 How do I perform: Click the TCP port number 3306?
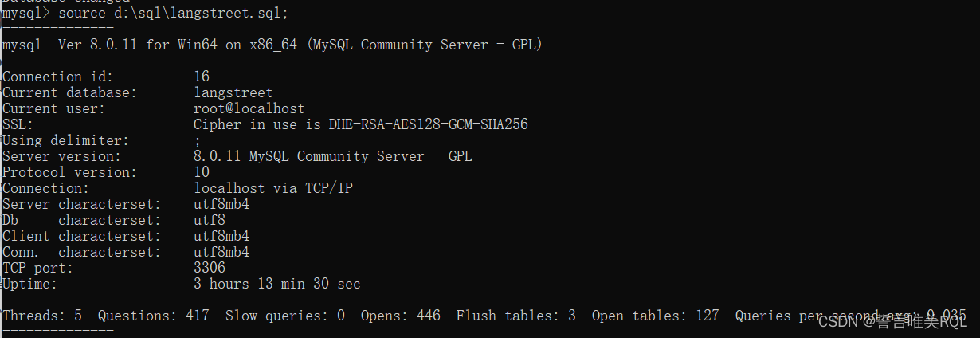pyautogui.click(x=209, y=268)
